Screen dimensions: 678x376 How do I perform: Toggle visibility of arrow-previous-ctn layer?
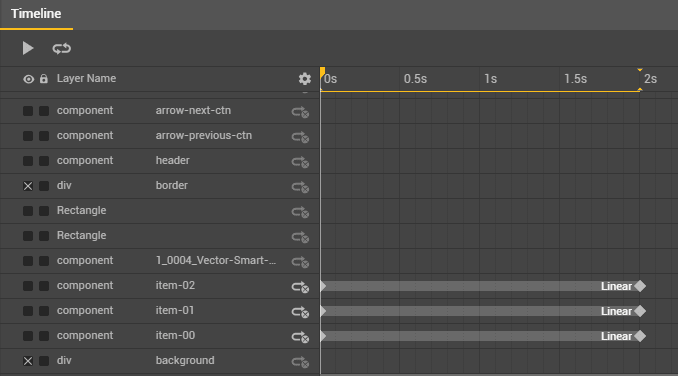28,136
